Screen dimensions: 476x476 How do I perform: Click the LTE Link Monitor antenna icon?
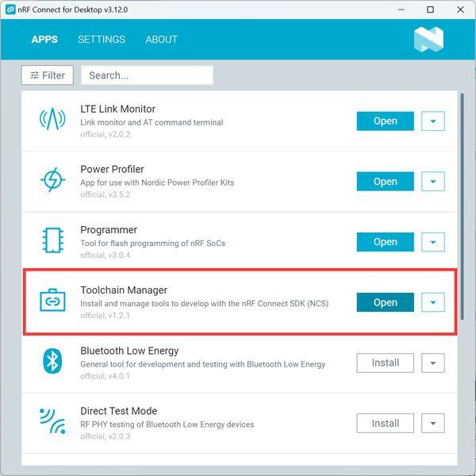[x=52, y=119]
